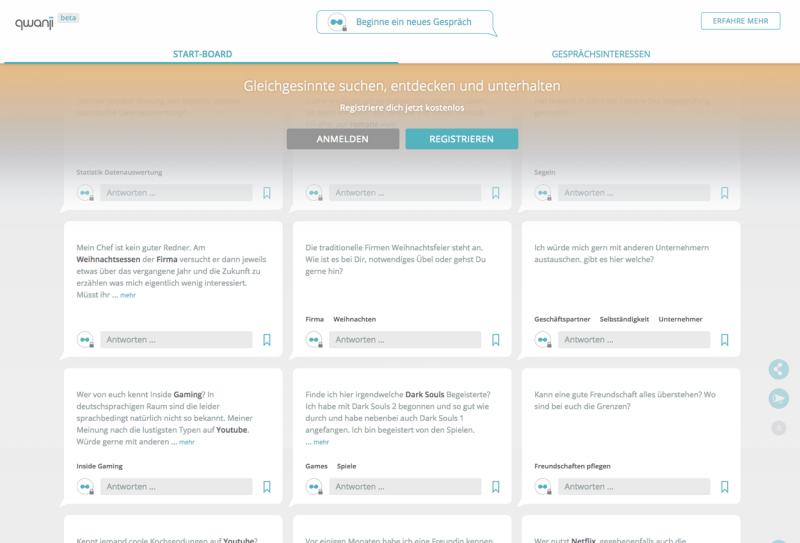Click the scroll-to-top double chevron icon
The image size is (800, 543).
779,428
